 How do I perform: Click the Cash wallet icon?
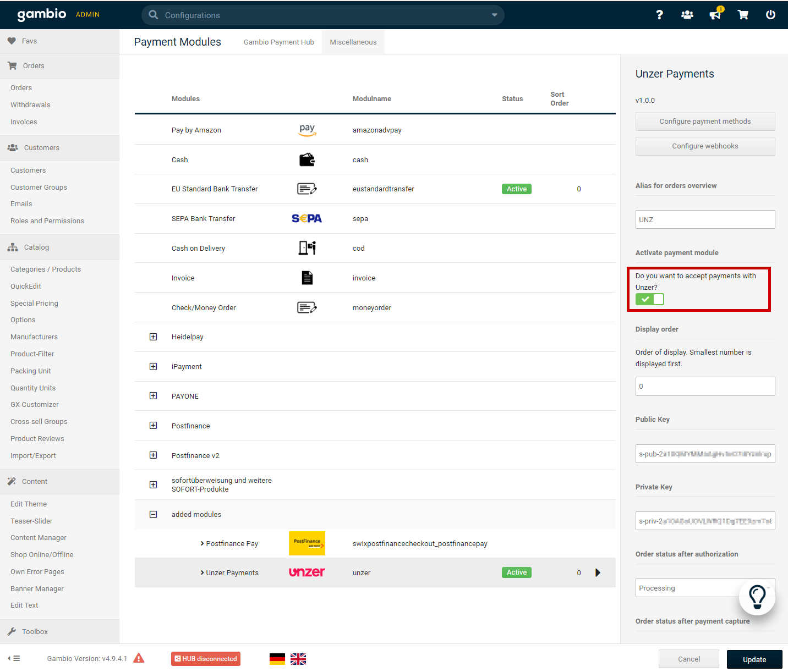point(307,159)
